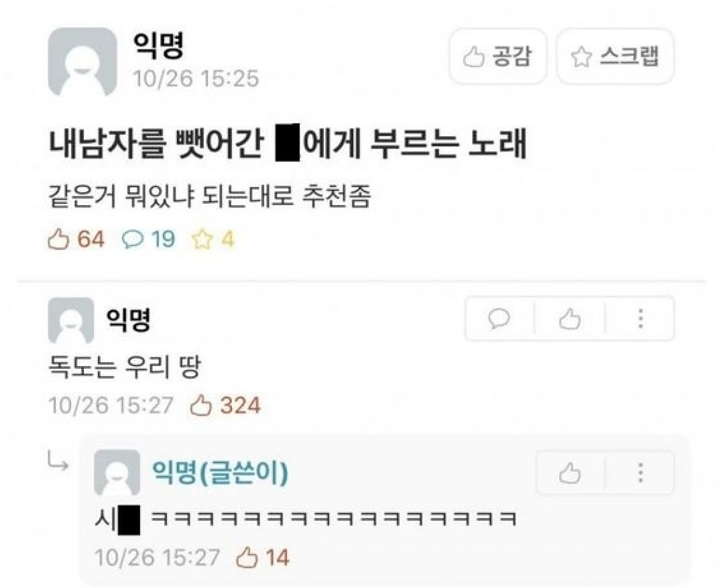724x588 pixels.
Task: Click the post author name 익명
Action: 158,46
